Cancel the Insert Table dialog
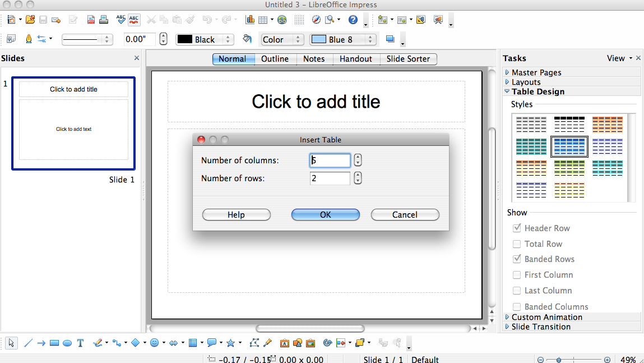 [x=405, y=214]
